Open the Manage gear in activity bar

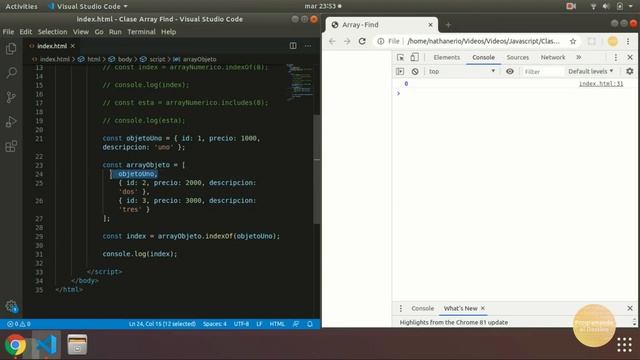[11, 306]
